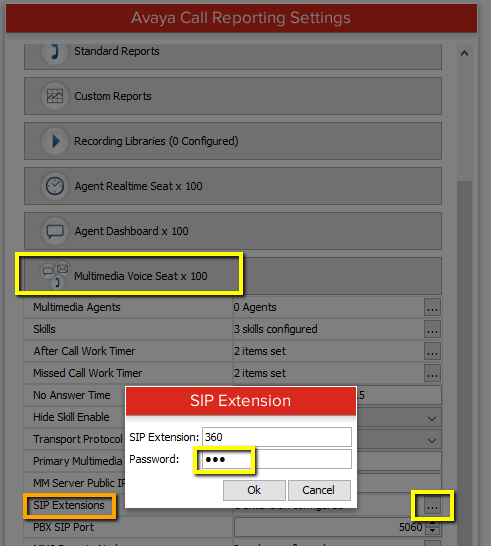Select the Hide Skill Enable label

[71, 417]
